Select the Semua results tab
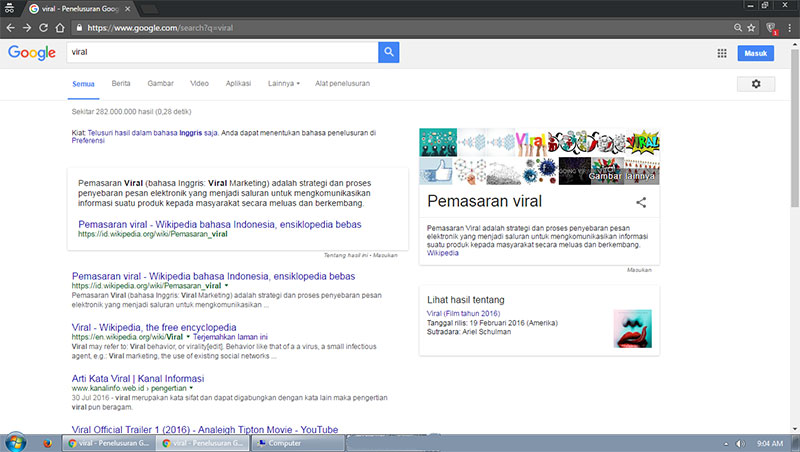 click(83, 84)
